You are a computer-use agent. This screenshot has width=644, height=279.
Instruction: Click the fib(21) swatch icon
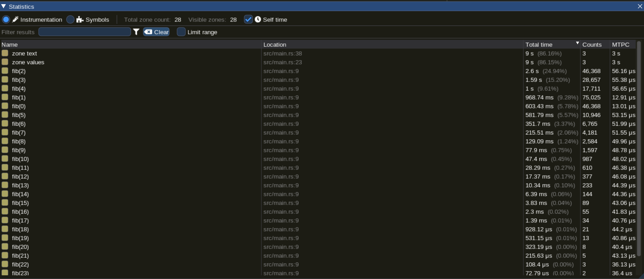(x=5, y=255)
